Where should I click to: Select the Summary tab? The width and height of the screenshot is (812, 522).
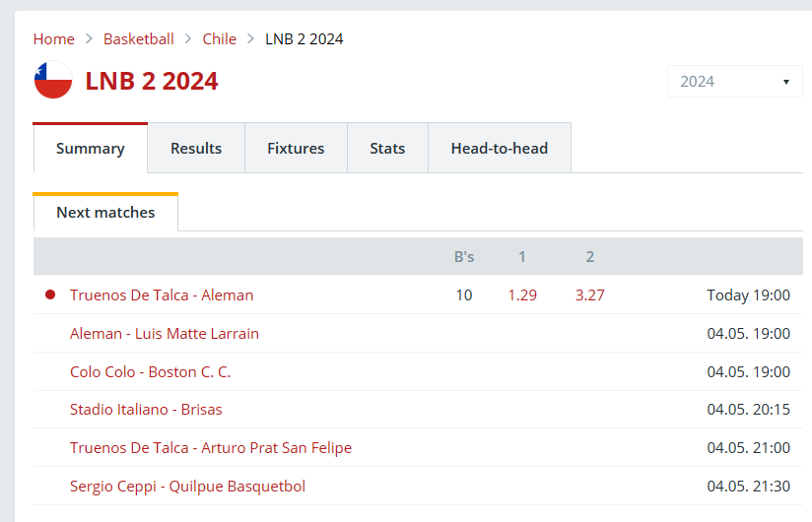(91, 149)
